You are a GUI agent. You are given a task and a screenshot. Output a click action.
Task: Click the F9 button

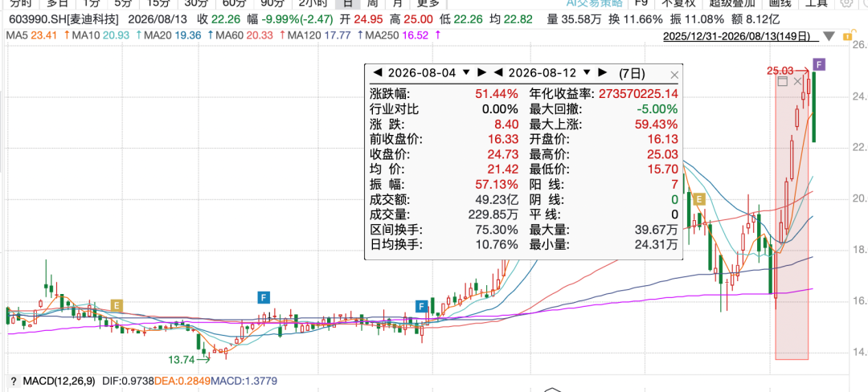[x=642, y=2]
